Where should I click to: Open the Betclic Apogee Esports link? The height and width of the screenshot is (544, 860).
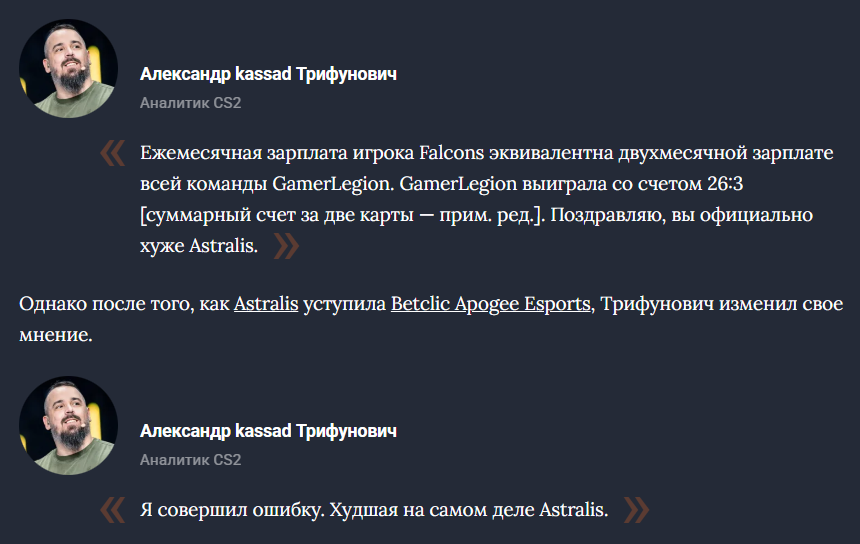(490, 304)
